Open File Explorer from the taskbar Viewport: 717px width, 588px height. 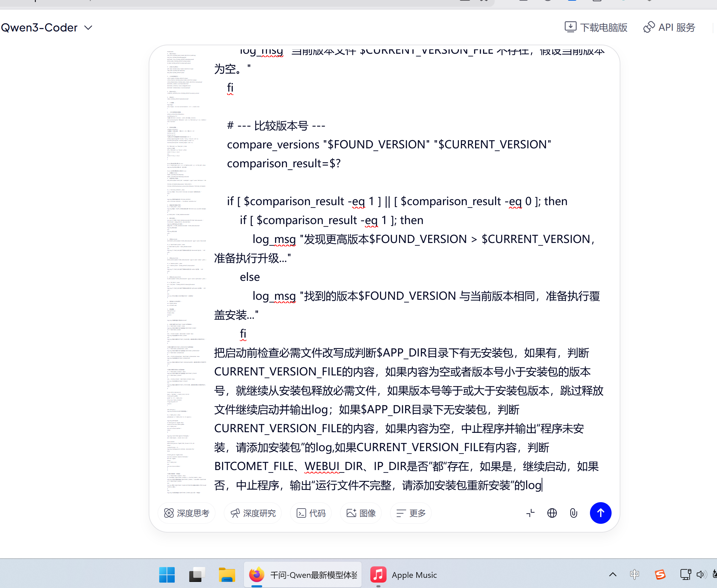(x=226, y=574)
